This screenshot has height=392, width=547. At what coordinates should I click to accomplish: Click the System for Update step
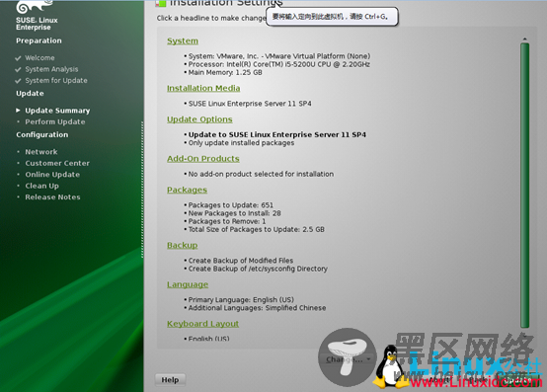pos(56,81)
